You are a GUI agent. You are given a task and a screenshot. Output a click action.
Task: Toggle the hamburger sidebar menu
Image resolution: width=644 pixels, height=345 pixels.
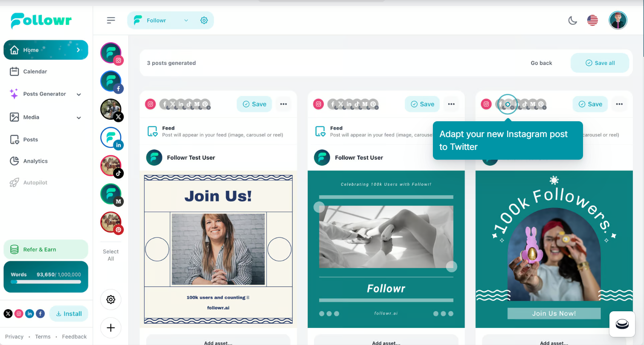click(111, 20)
